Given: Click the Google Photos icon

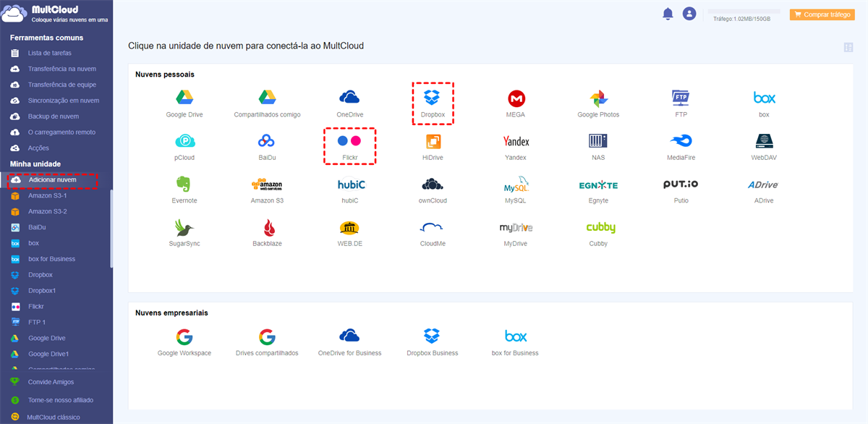Looking at the screenshot, I should click(x=598, y=98).
